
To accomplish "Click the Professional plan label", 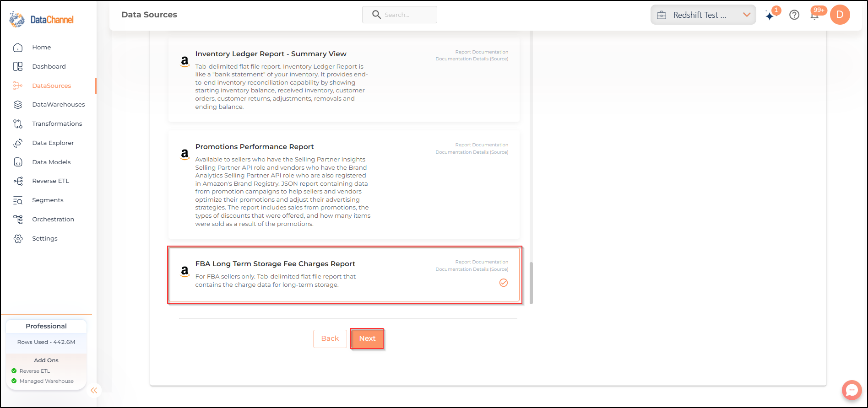I will point(46,326).
